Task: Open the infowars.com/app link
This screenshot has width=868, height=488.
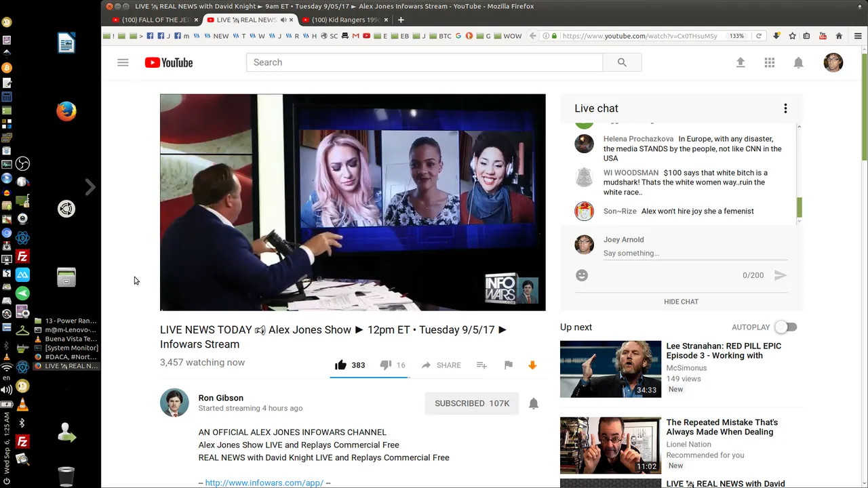Action: click(264, 483)
